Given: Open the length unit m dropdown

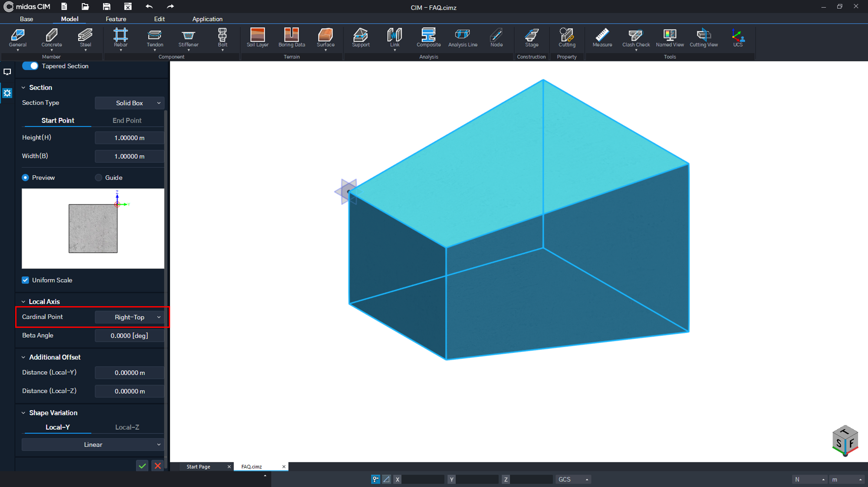Looking at the screenshot, I should pos(846,479).
